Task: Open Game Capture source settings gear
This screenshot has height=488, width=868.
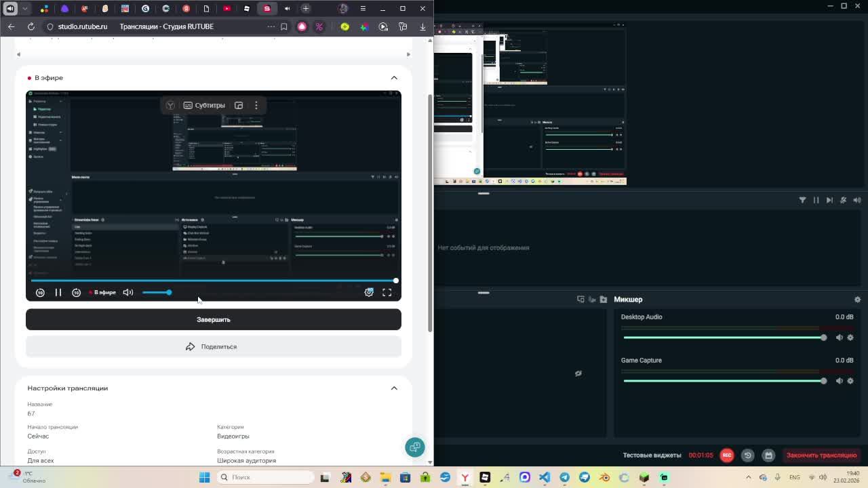Action: [850, 381]
